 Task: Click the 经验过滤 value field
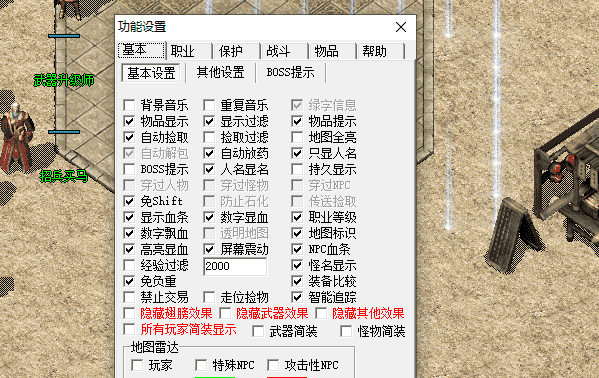(x=235, y=266)
